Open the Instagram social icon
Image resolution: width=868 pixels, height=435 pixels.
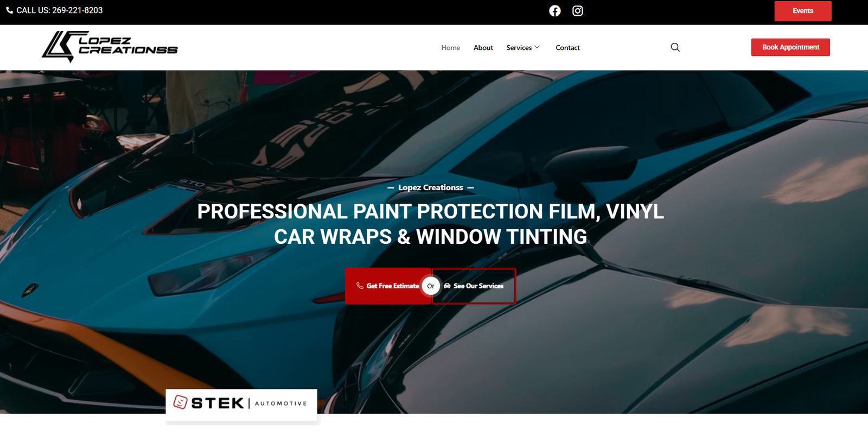click(x=578, y=11)
